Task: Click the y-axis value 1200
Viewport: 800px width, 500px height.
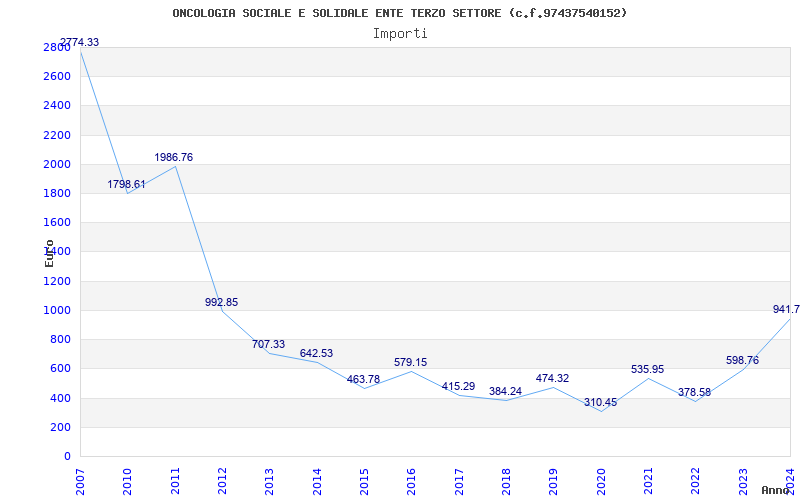Action: 57,281
